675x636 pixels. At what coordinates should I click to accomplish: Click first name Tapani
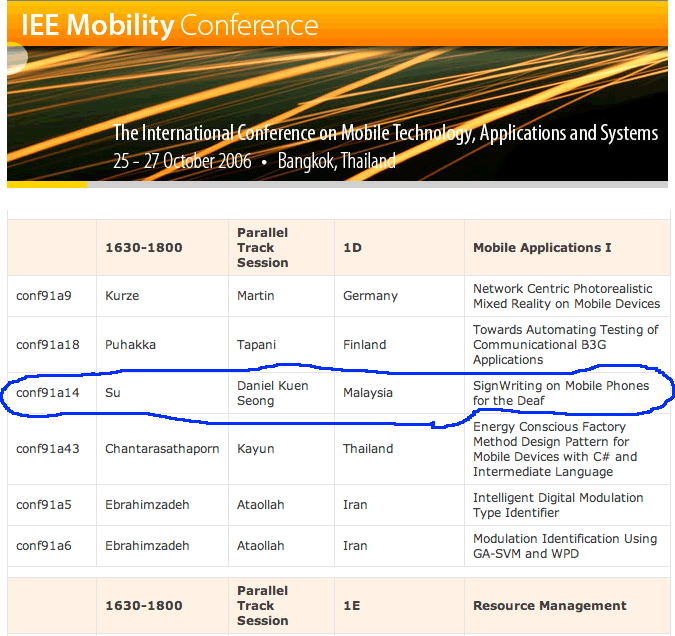coord(257,344)
